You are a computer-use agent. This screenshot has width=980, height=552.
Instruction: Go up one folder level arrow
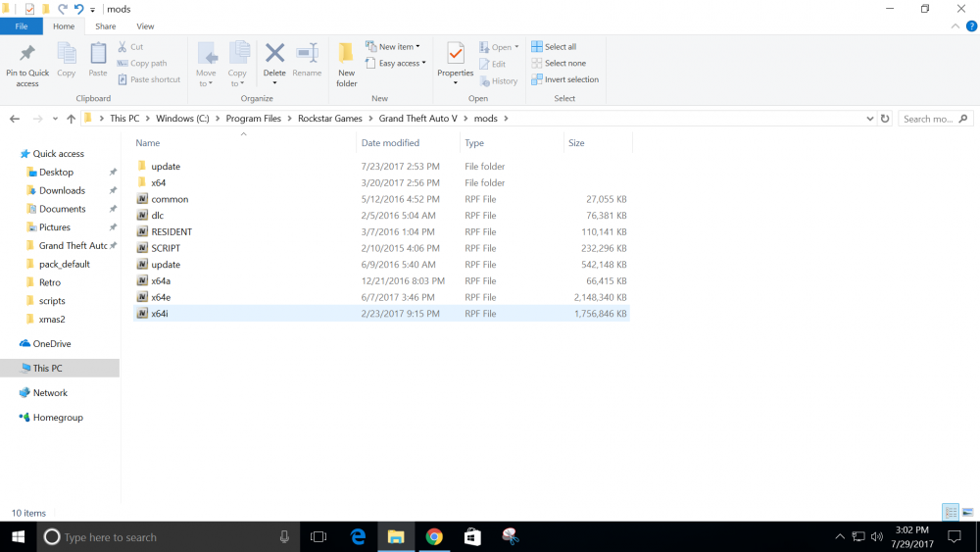72,119
